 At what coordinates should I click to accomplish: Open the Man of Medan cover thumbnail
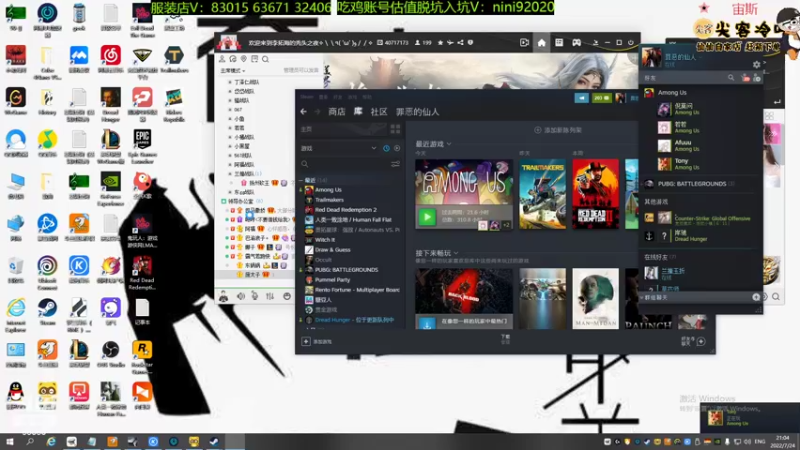[595, 298]
